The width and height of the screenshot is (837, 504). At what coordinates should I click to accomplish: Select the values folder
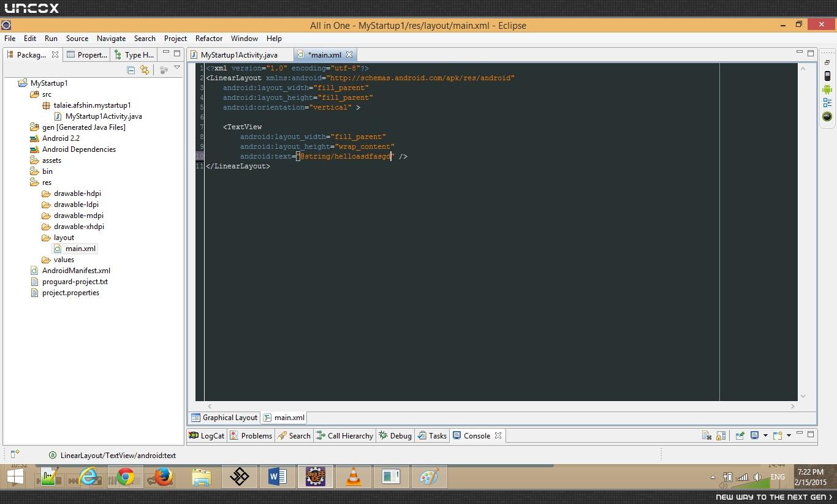tap(64, 259)
